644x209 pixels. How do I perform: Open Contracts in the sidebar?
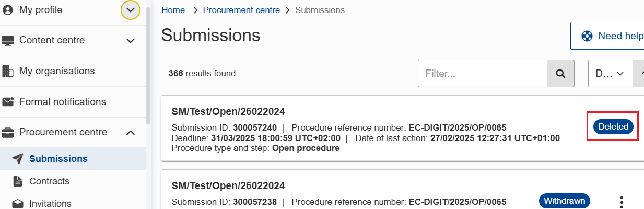coord(49,181)
